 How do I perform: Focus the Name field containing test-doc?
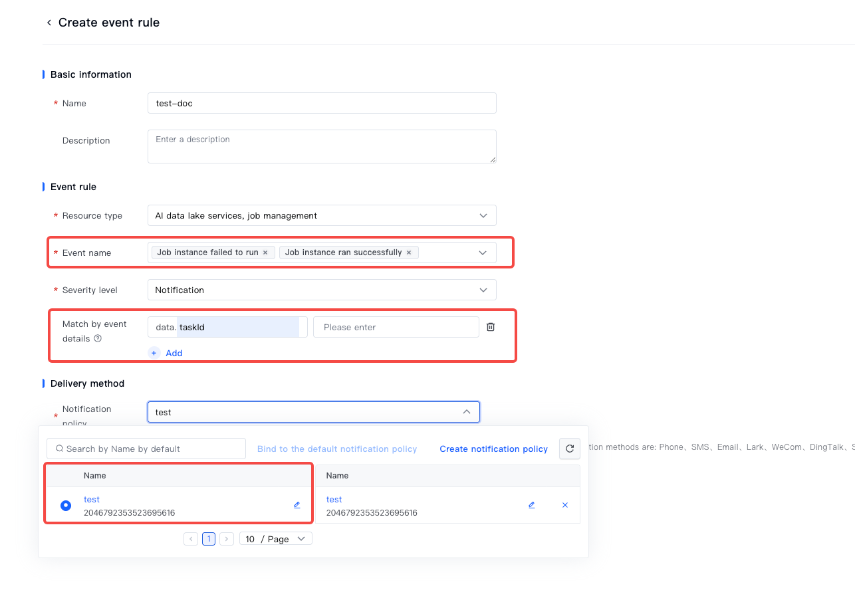pyautogui.click(x=322, y=103)
